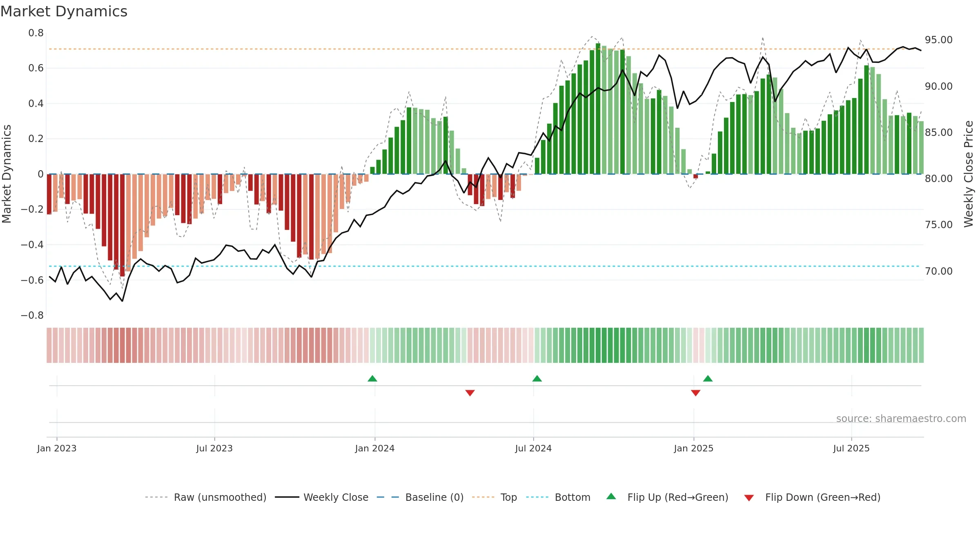The height and width of the screenshot is (551, 980).
Task: Click the 0.6 left axis tick label
Action: [36, 68]
